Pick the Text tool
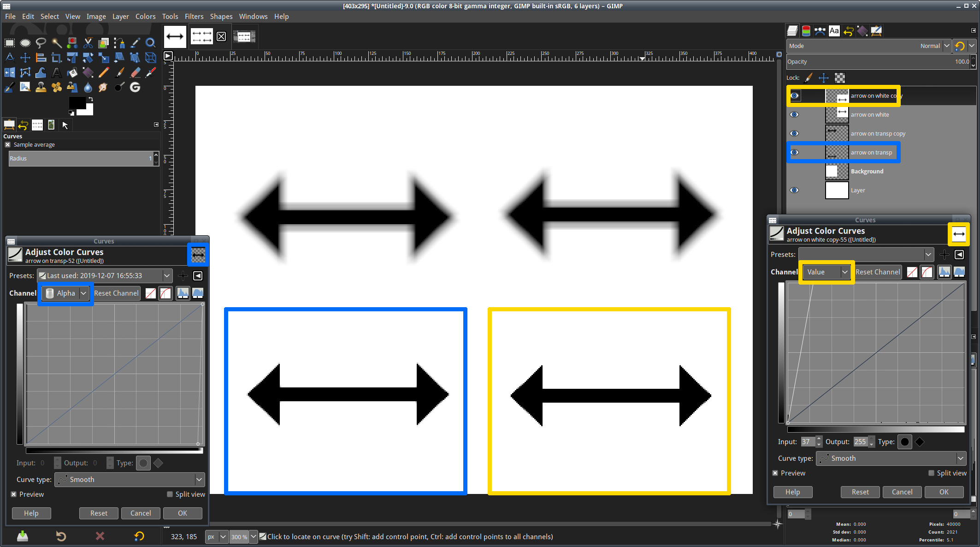The height and width of the screenshot is (547, 980). tap(57, 72)
